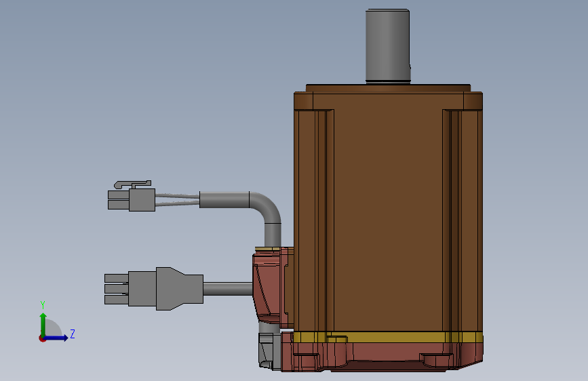Click the green Y axis label
This screenshot has height=381, width=588.
[43, 305]
